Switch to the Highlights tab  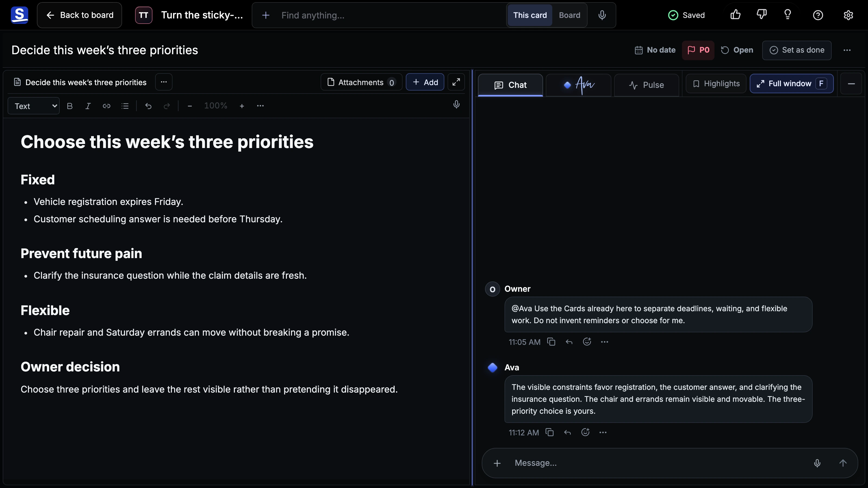(716, 84)
